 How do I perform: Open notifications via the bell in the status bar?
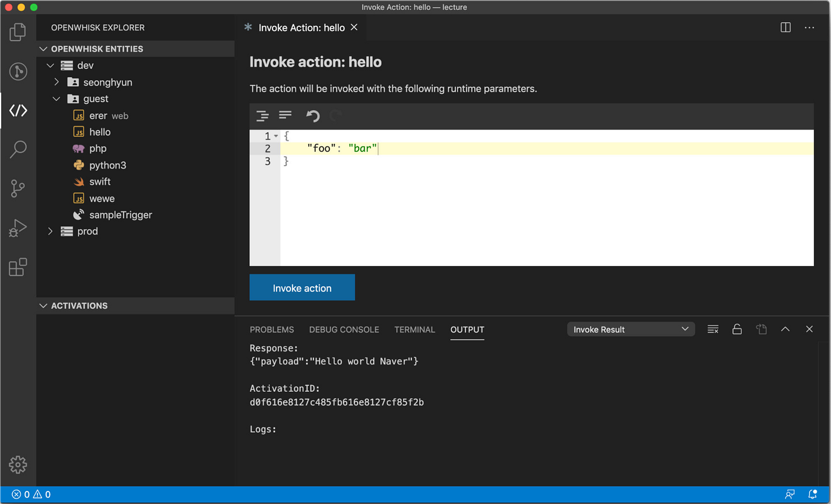(812, 494)
